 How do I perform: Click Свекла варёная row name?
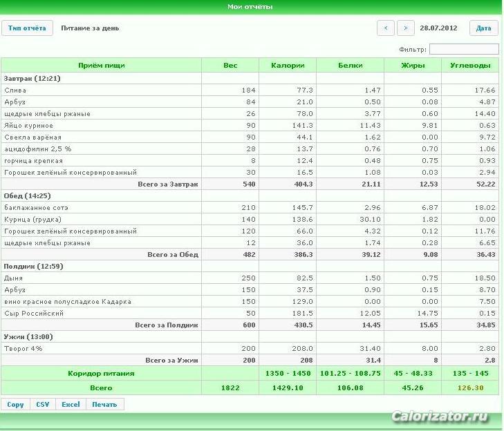(x=32, y=137)
